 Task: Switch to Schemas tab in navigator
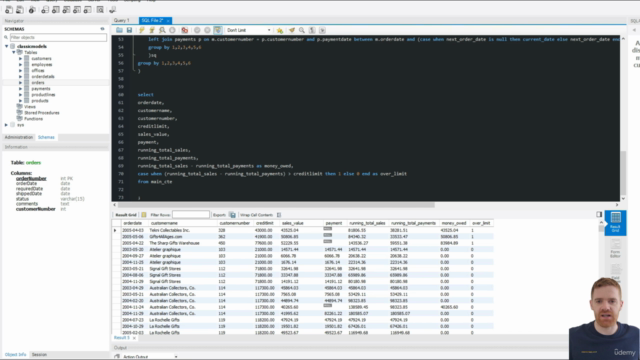(x=46, y=137)
